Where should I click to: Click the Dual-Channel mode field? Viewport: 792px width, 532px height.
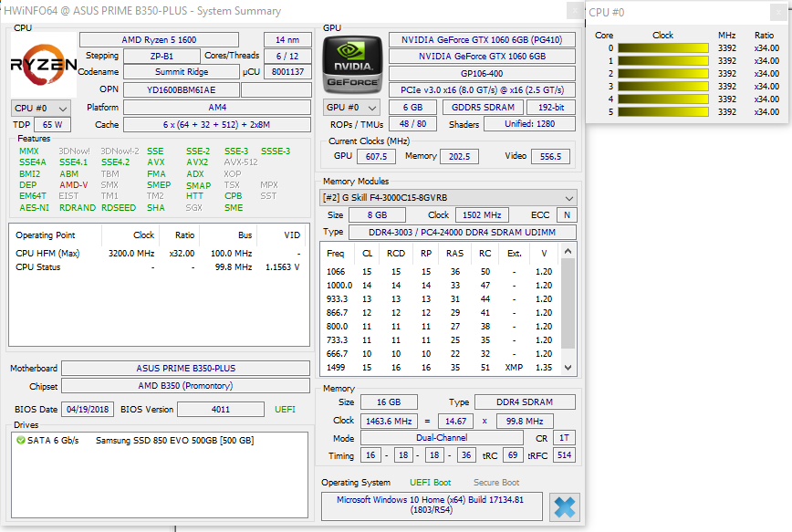click(x=442, y=437)
